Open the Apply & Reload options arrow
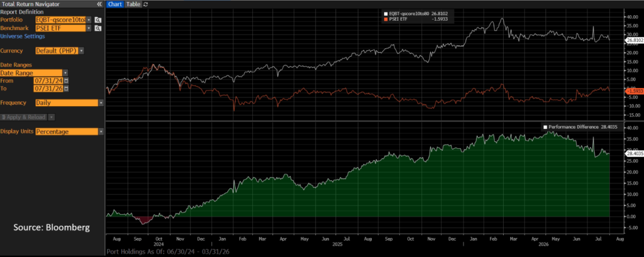Viewport: 644px width, 257px height. coord(51,117)
